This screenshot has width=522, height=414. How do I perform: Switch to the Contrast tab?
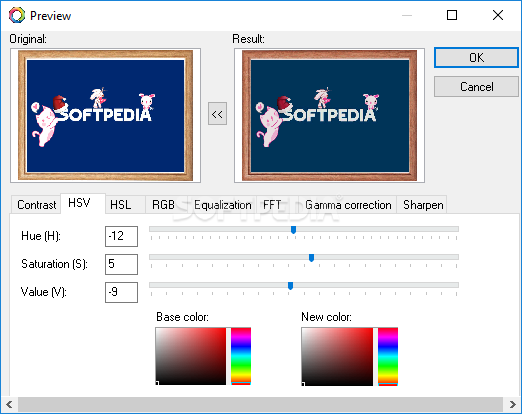(36, 205)
